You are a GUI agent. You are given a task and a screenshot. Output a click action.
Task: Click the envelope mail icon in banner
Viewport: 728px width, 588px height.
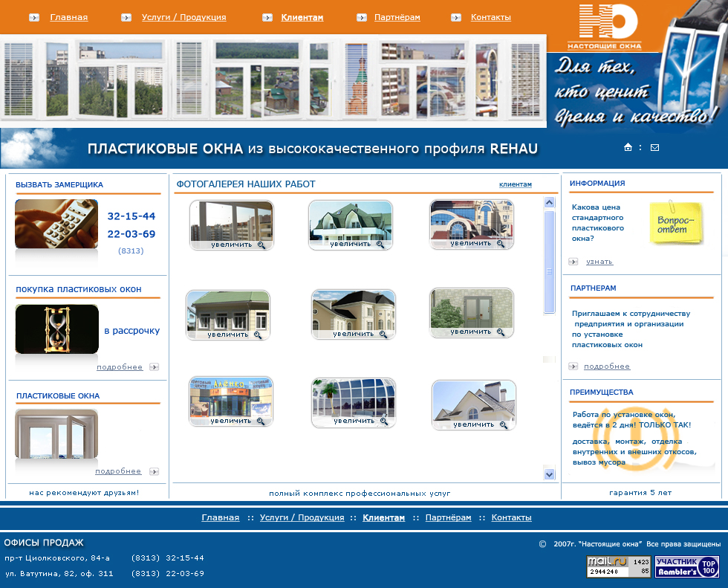coord(654,148)
